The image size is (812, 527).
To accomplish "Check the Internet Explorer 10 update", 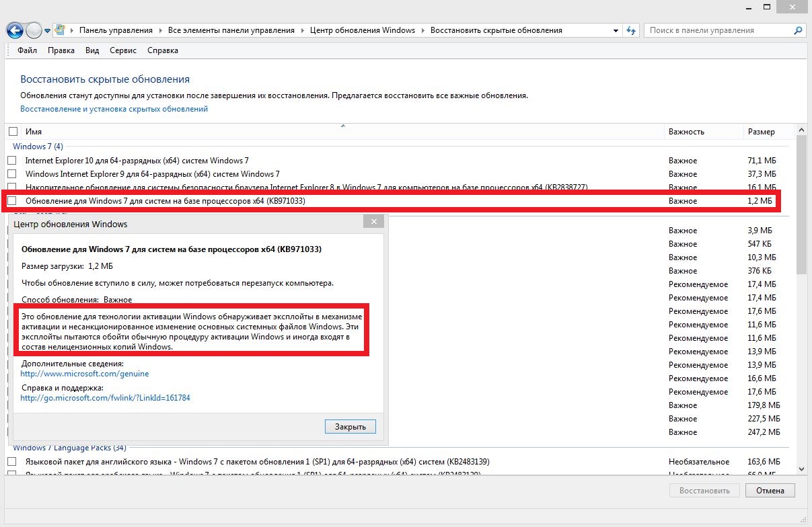I will pyautogui.click(x=12, y=161).
